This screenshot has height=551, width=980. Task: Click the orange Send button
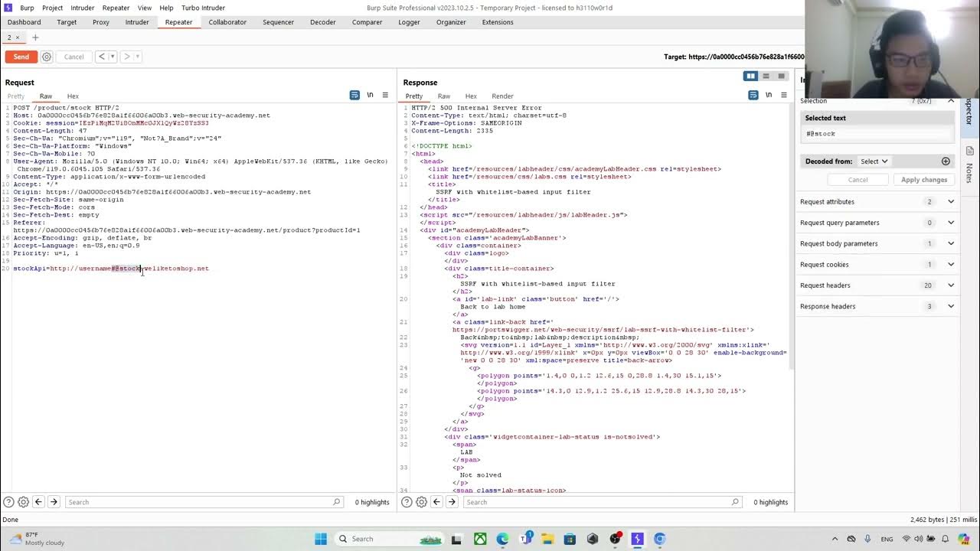click(x=21, y=57)
